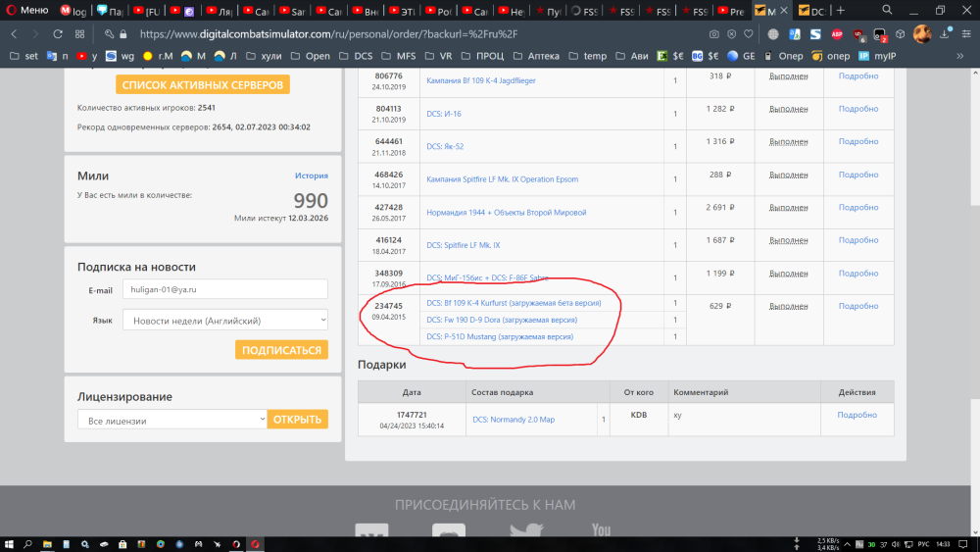Open the GE bookmark

click(x=741, y=56)
